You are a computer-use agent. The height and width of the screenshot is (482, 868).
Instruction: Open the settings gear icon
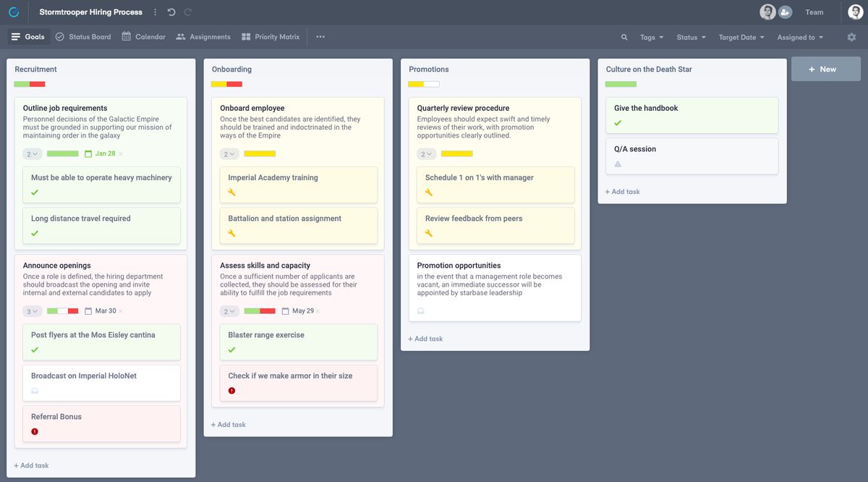[x=851, y=37]
